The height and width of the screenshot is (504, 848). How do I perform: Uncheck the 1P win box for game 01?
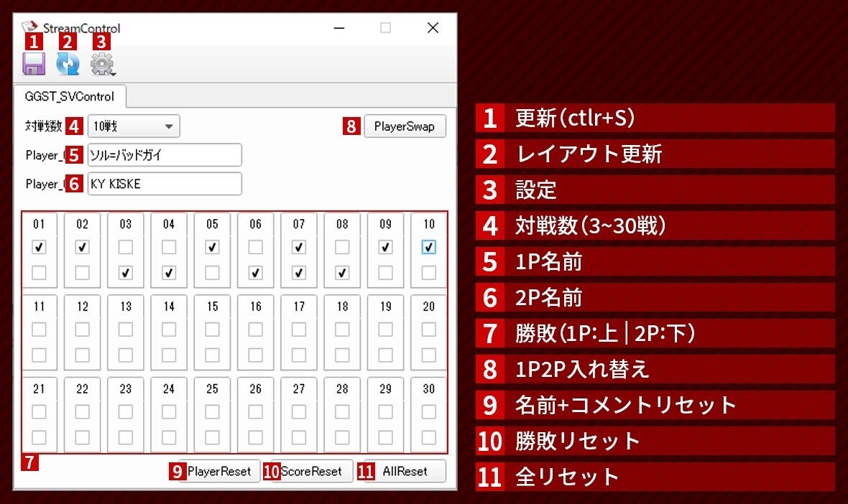pos(39,246)
